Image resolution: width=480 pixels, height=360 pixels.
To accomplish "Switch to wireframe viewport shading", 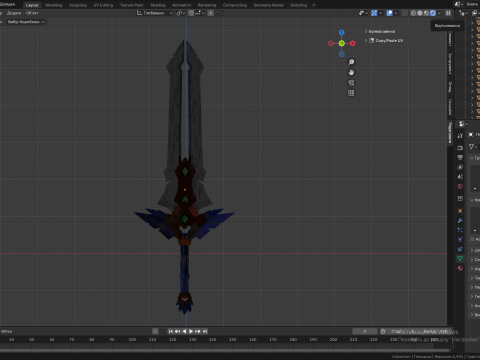I will (x=413, y=13).
